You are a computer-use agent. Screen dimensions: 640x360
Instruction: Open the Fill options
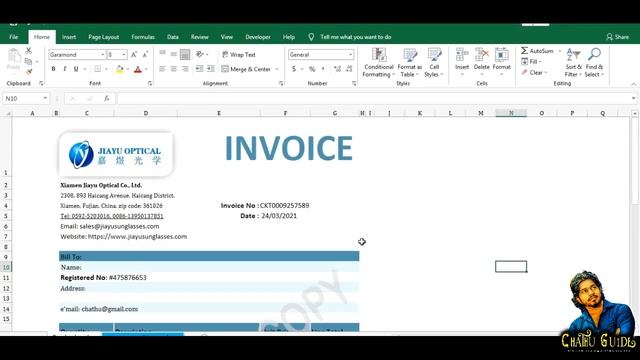click(531, 62)
